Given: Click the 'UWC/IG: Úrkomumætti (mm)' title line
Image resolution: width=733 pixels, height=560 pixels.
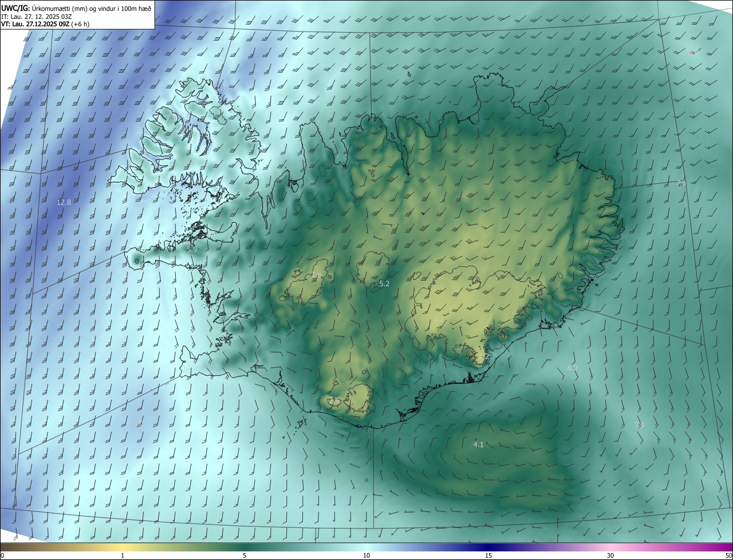Looking at the screenshot, I should pos(77,7).
